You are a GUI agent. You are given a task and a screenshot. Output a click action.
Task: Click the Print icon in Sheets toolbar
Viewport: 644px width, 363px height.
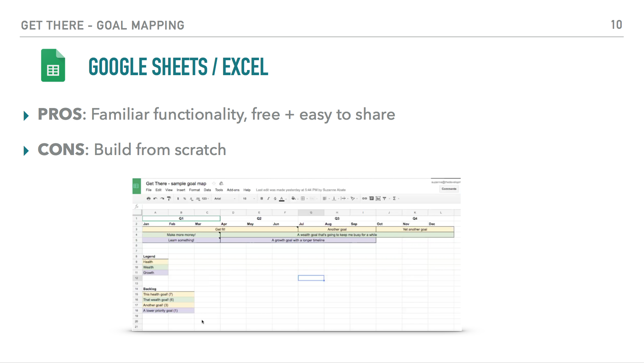[x=148, y=199]
